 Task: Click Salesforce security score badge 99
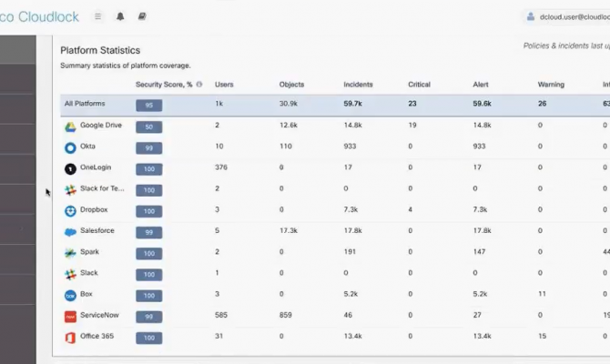[x=149, y=232]
